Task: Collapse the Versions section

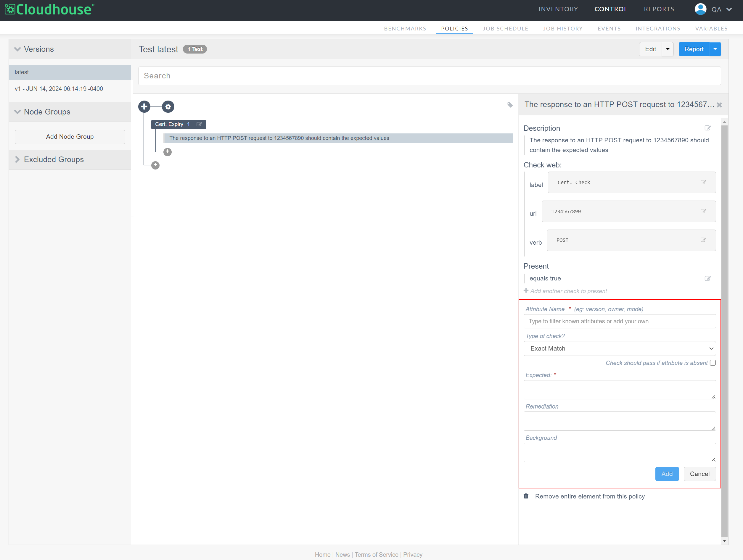Action: [17, 49]
